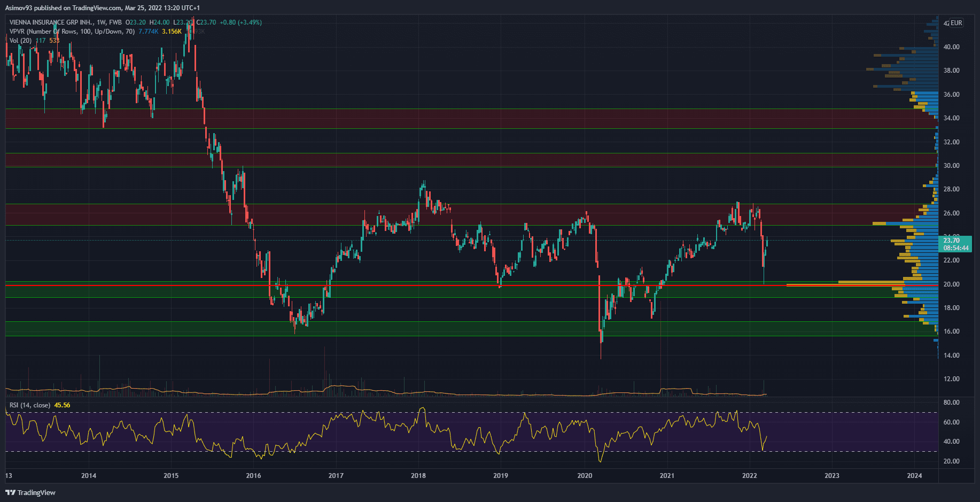Screen dimensions: 980x502
Task: Click the 20.00 label on RSI scale
Action: point(951,461)
